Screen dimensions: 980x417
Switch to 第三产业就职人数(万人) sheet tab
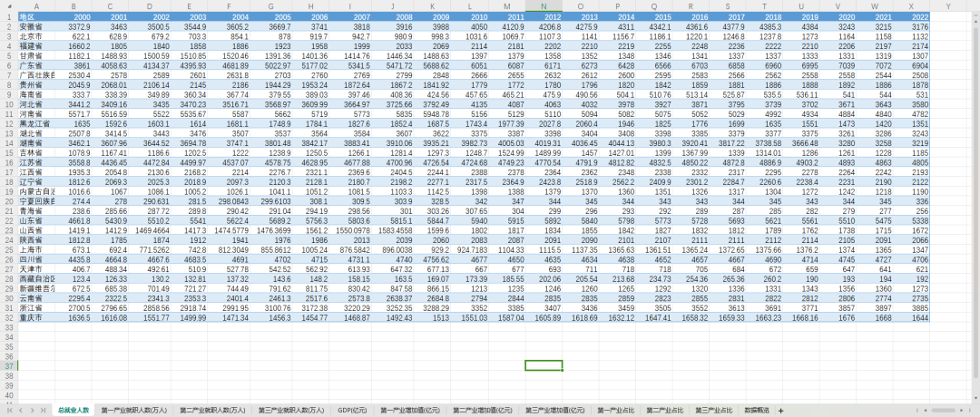tap(291, 410)
